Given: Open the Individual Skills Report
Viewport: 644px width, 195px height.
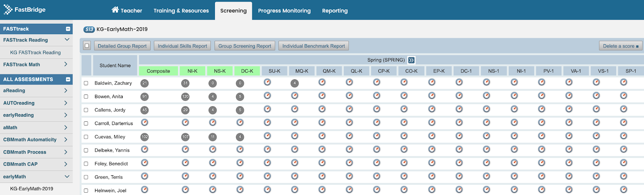Looking at the screenshot, I should [182, 46].
